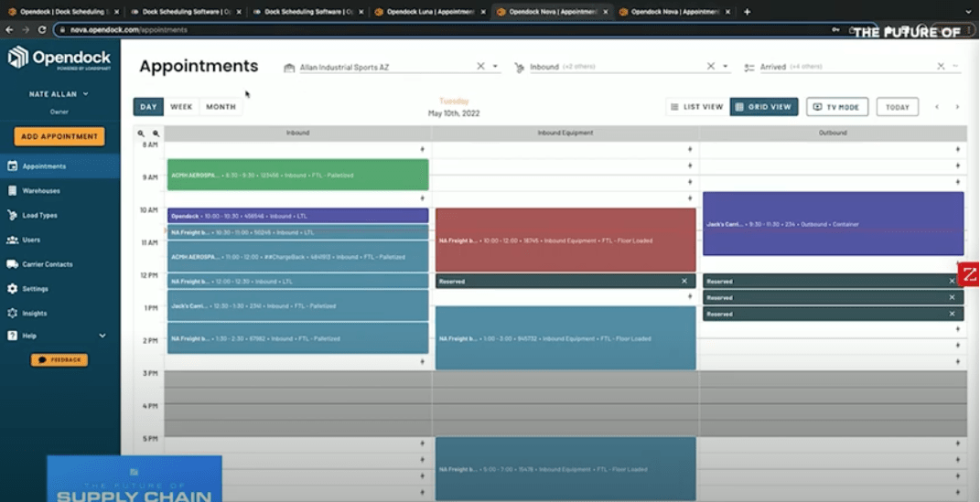Add appointment at 8 AM in Inbound
Viewport: 980px width, 502px height.
pos(422,149)
